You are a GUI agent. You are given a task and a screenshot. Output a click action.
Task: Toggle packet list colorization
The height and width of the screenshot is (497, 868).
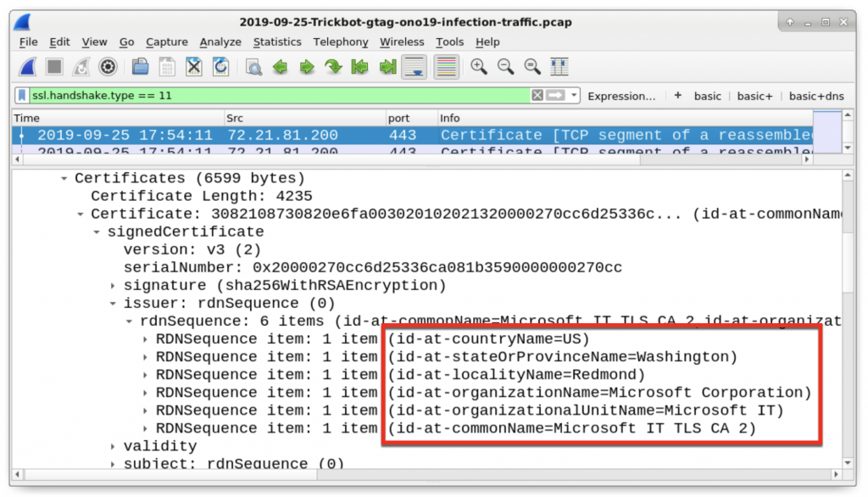pos(446,67)
